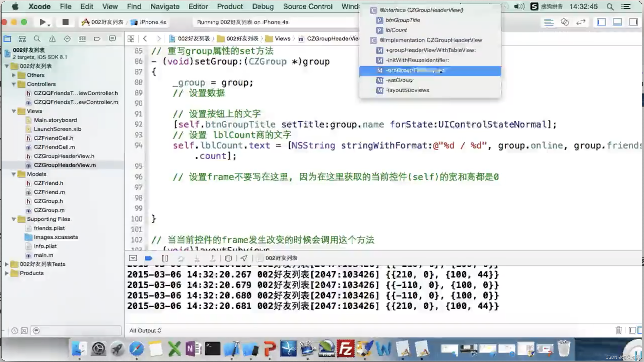Click the Run (play) button in toolbar
644x362 pixels.
pos(43,22)
